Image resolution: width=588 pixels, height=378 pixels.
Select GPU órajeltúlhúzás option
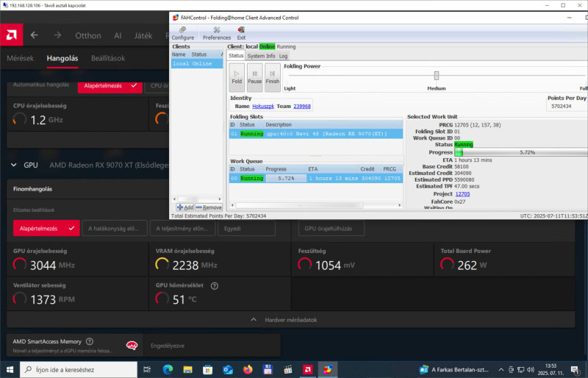331,228
